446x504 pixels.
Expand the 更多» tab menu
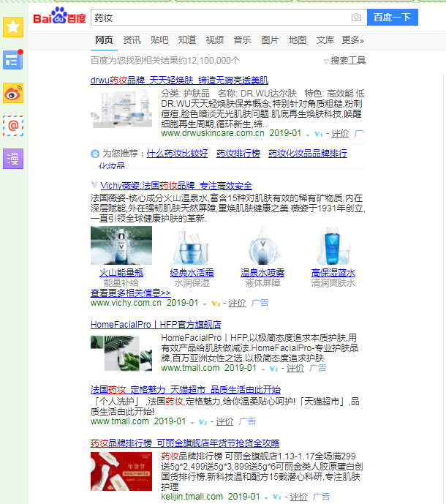pos(352,40)
